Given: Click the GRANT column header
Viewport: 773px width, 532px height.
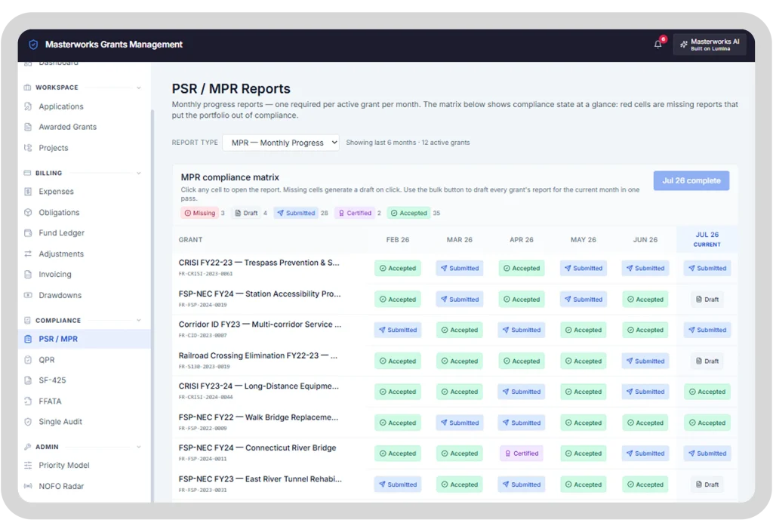Looking at the screenshot, I should click(x=190, y=239).
